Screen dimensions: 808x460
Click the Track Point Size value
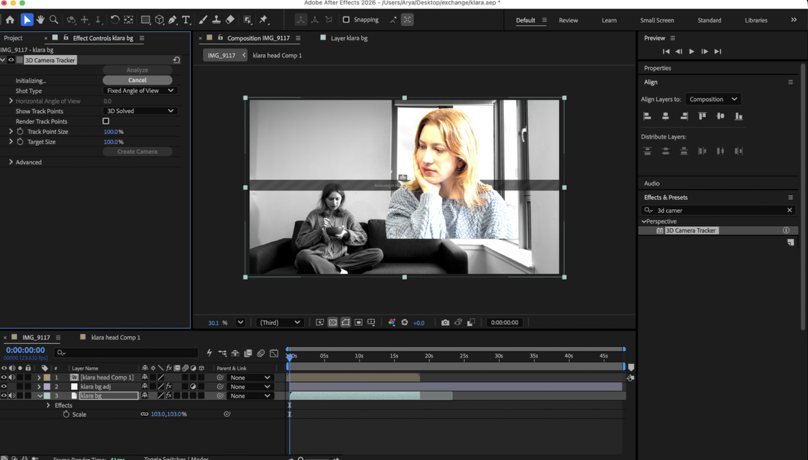tap(113, 131)
